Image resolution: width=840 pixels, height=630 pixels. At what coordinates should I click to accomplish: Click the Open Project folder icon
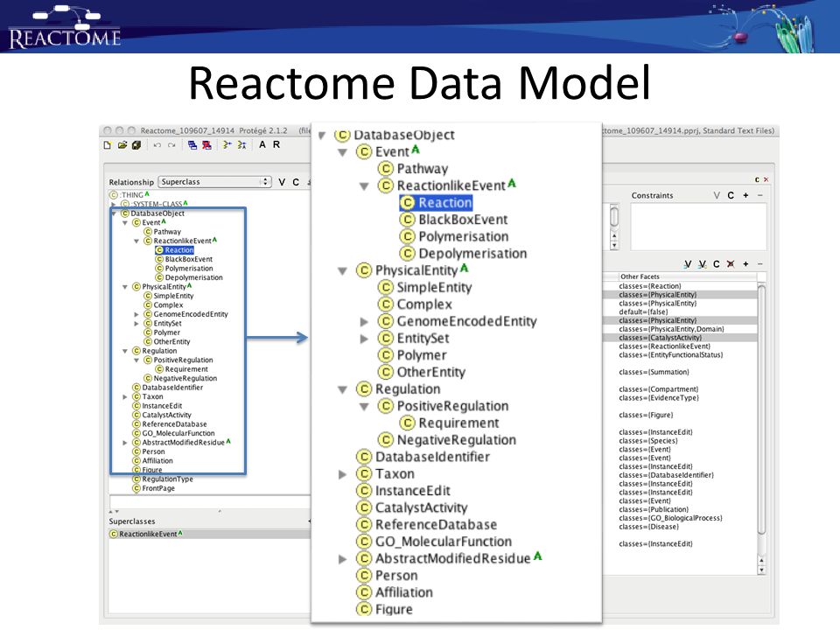click(x=122, y=145)
